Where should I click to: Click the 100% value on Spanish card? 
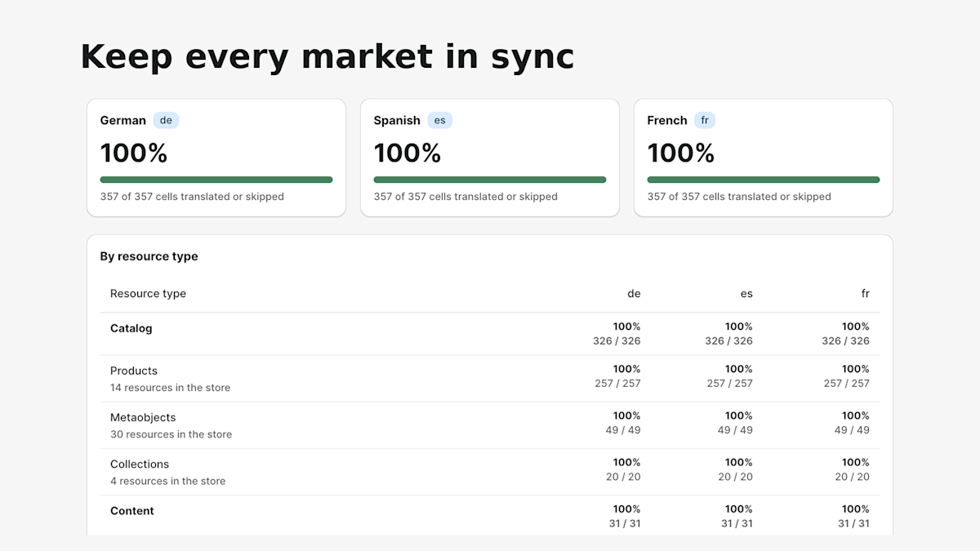[x=408, y=153]
